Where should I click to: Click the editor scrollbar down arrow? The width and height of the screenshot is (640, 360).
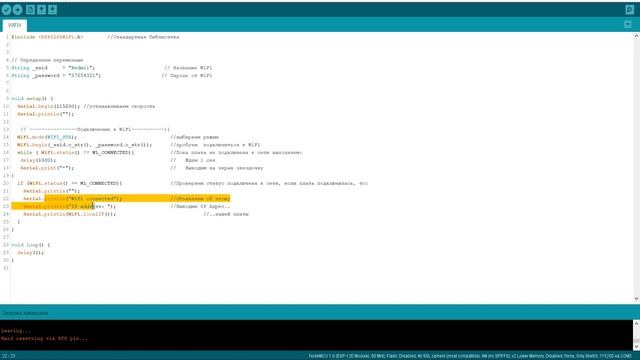(636, 299)
